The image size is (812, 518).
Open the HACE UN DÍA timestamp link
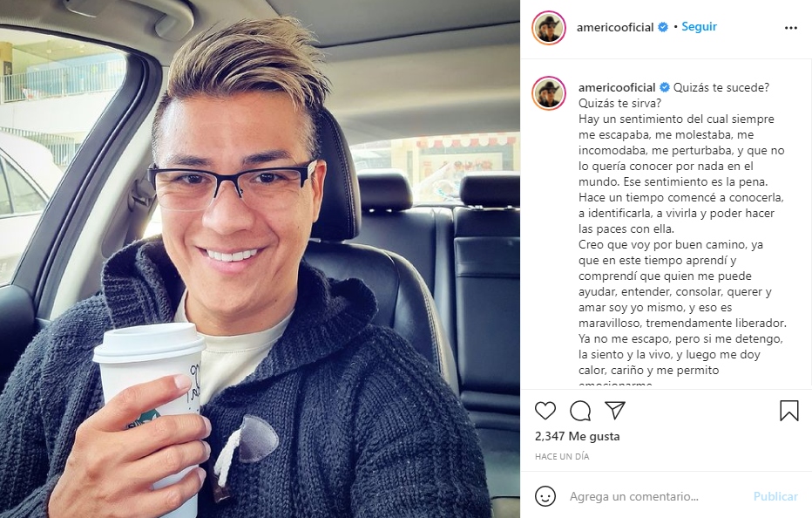(562, 456)
